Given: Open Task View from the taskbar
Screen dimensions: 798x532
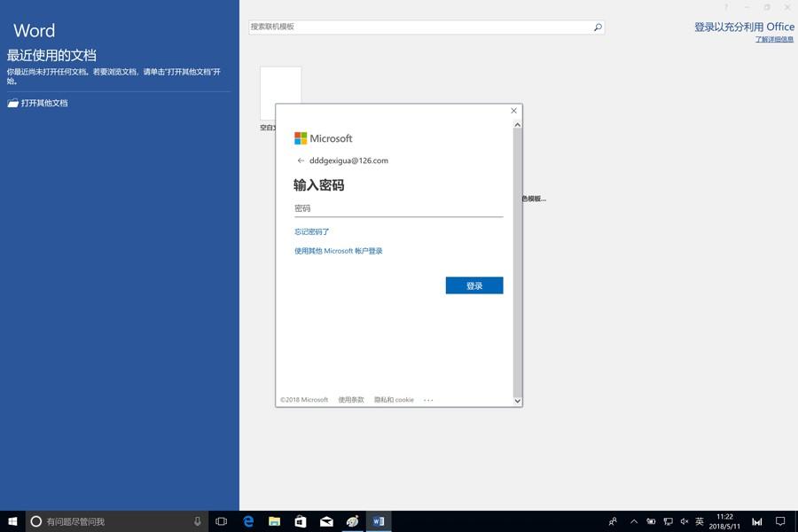Looking at the screenshot, I should pos(222,521).
